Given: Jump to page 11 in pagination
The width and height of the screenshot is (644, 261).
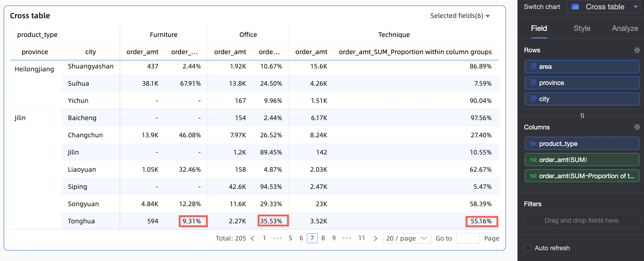Looking at the screenshot, I should click(361, 238).
